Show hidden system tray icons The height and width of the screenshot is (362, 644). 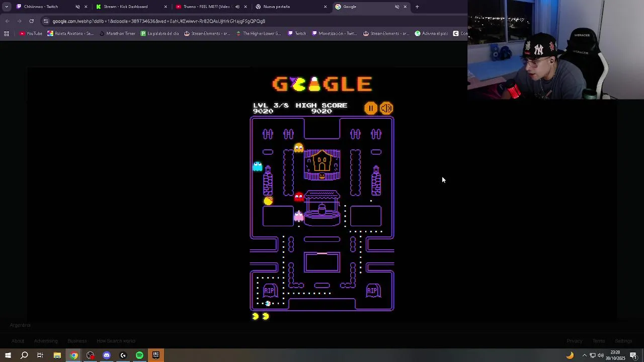[x=584, y=355]
